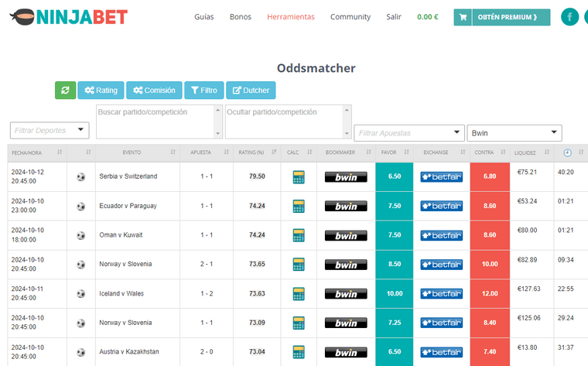This screenshot has width=588, height=366.
Task: Click betfair logo in Oman v Kuwait row
Action: (441, 235)
